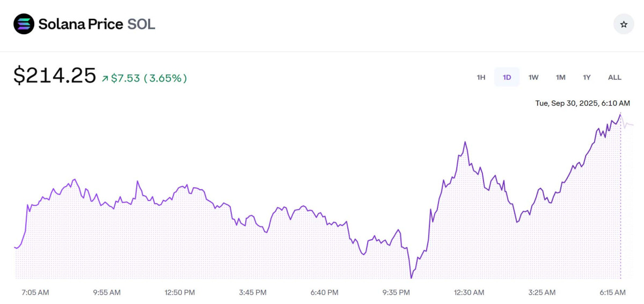
Task: Click the Solana logo icon
Action: [24, 24]
